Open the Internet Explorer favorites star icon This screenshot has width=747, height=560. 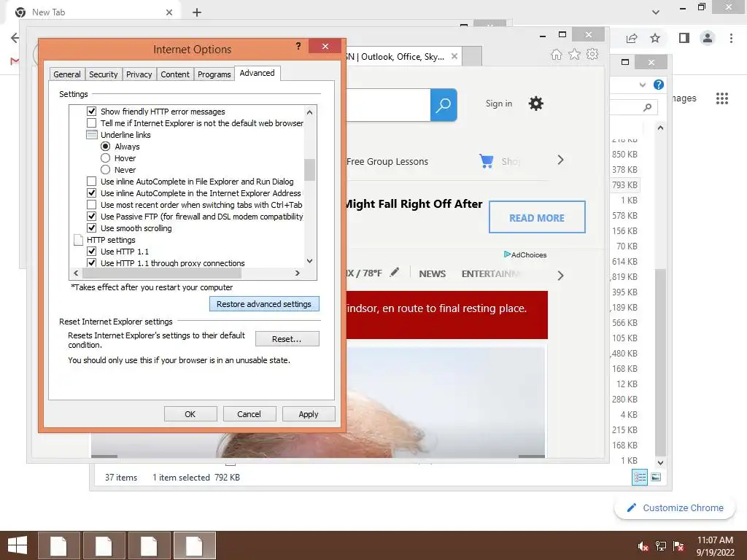point(574,54)
